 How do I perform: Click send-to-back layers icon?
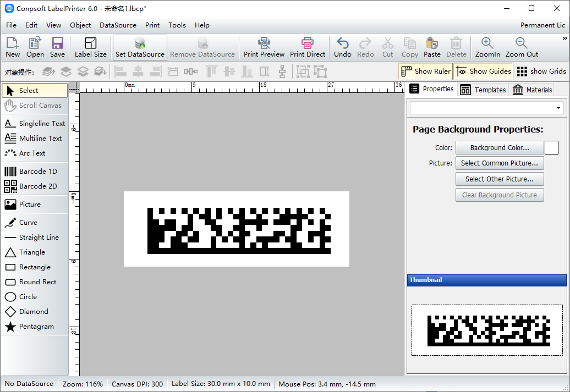coord(100,71)
